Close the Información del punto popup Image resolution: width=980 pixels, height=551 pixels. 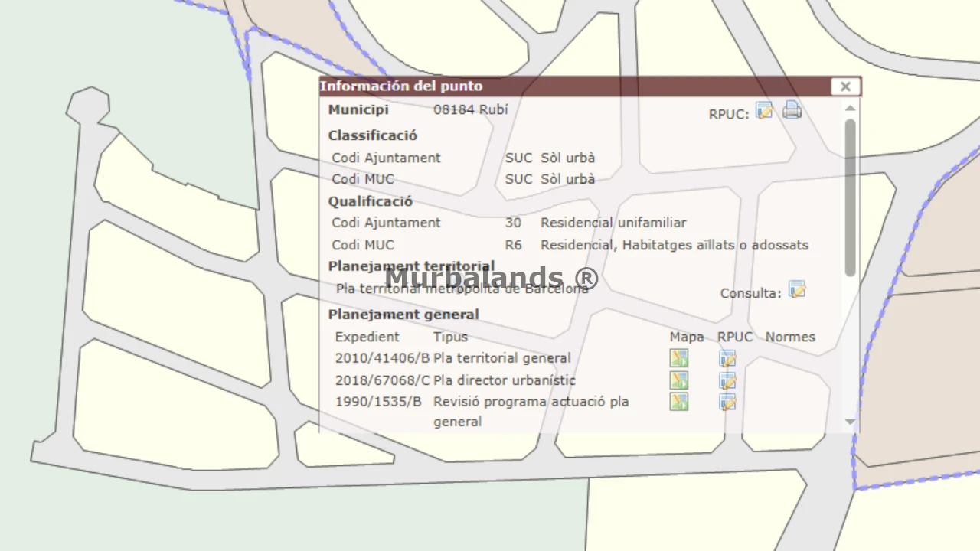(x=845, y=86)
